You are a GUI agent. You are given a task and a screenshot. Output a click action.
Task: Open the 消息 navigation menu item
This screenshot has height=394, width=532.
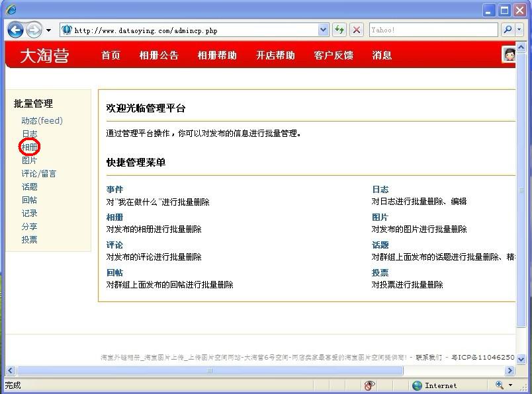tap(382, 56)
